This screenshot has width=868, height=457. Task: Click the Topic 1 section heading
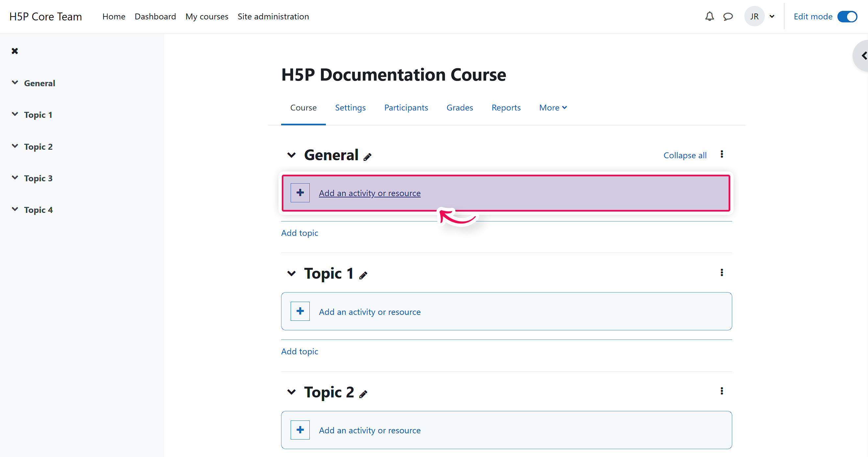click(x=328, y=273)
